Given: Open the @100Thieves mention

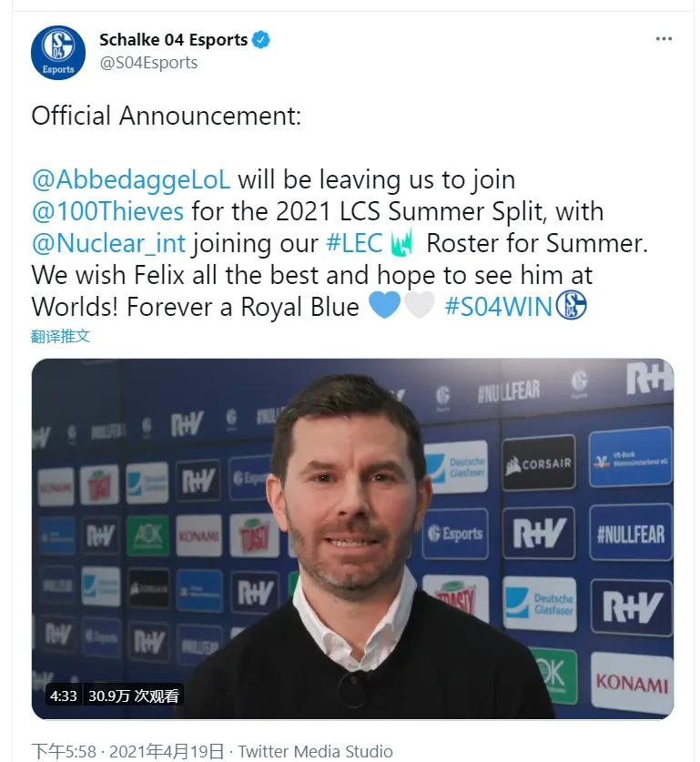Looking at the screenshot, I should (x=107, y=212).
